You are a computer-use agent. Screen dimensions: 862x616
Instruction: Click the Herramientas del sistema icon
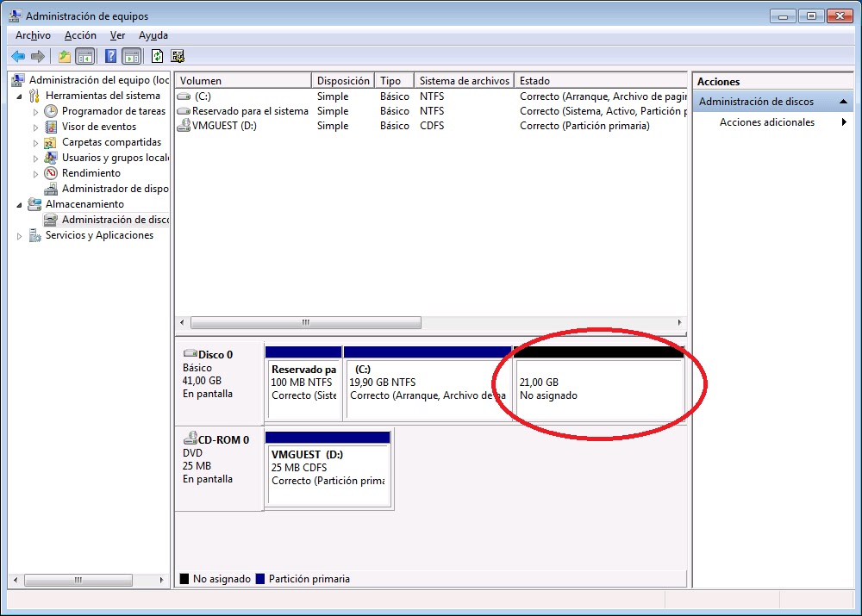pyautogui.click(x=34, y=96)
